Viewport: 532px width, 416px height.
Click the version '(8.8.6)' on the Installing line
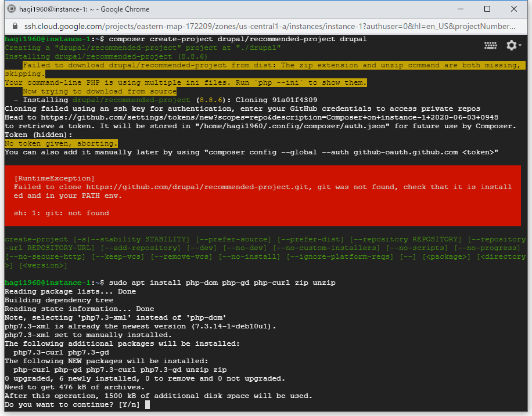coord(192,57)
